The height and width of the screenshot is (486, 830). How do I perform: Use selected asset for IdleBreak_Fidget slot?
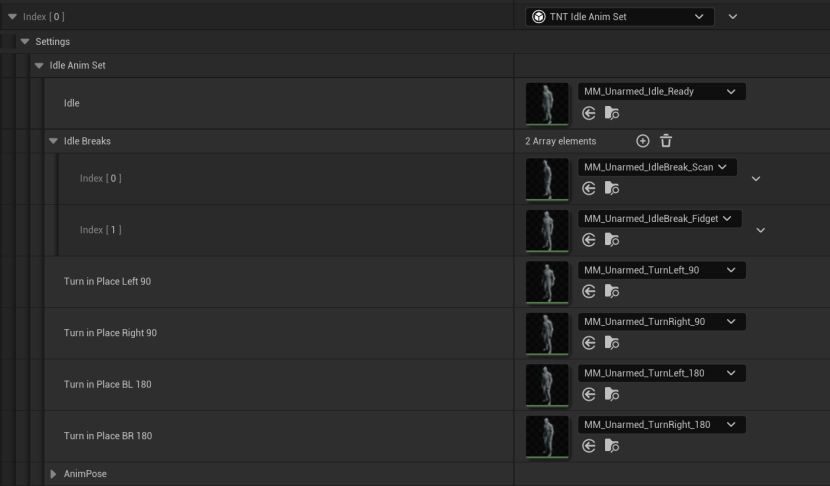[589, 239]
